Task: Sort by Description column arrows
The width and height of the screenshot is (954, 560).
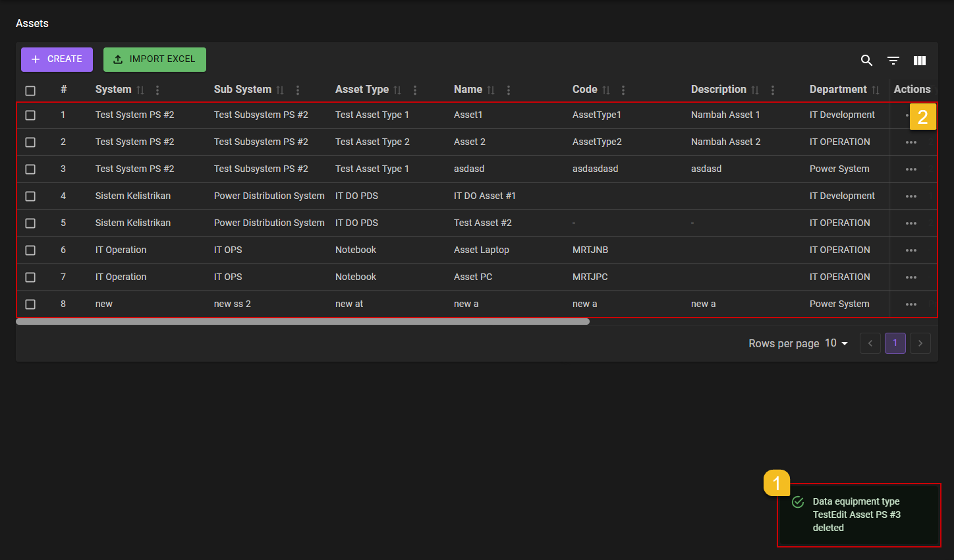Action: click(x=755, y=90)
